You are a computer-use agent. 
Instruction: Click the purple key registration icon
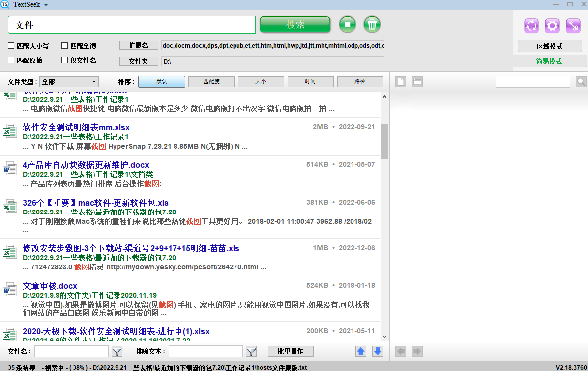[573, 25]
